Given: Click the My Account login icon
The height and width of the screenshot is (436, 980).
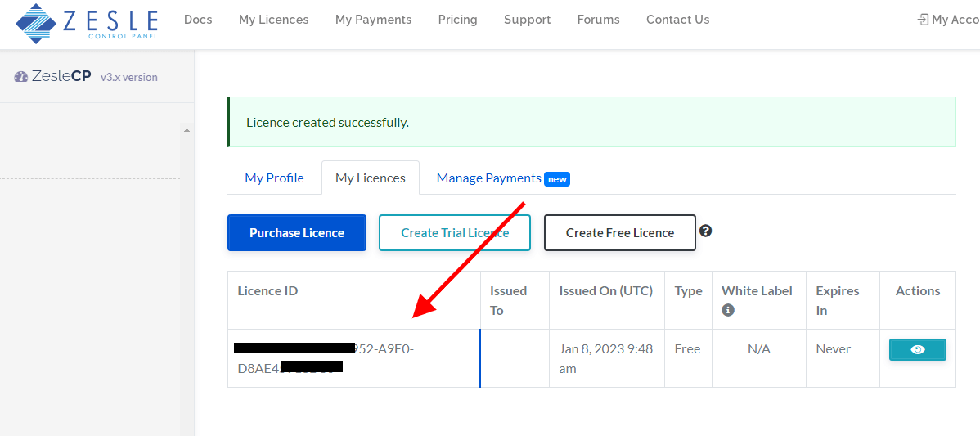Looking at the screenshot, I should [923, 20].
